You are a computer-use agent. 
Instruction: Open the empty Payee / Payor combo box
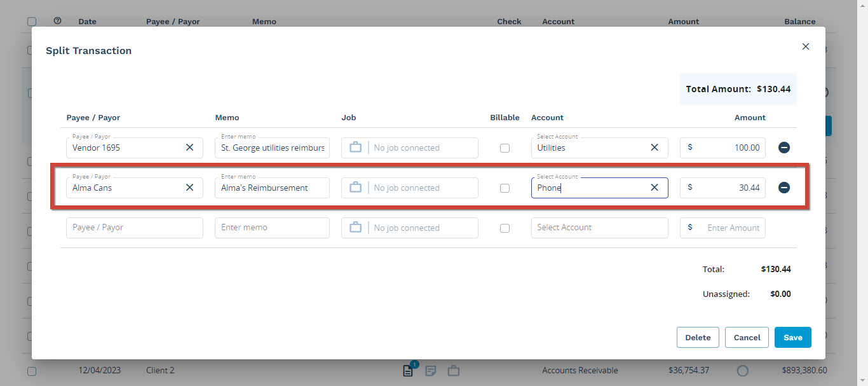point(134,228)
